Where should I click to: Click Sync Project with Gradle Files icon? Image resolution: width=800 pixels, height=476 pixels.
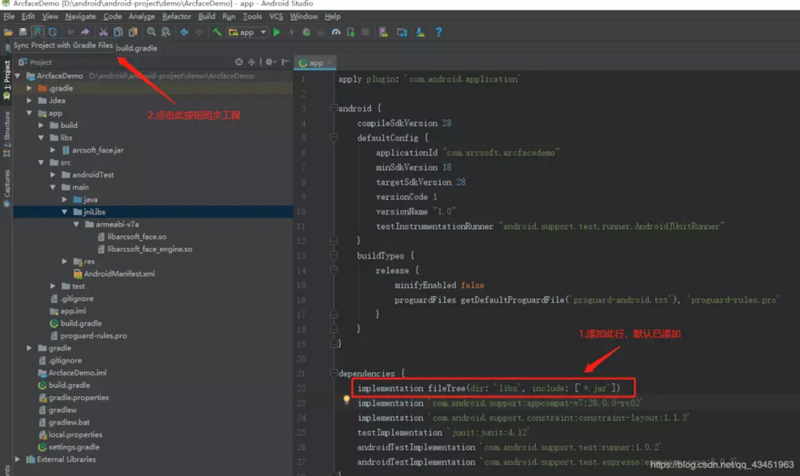click(37, 32)
